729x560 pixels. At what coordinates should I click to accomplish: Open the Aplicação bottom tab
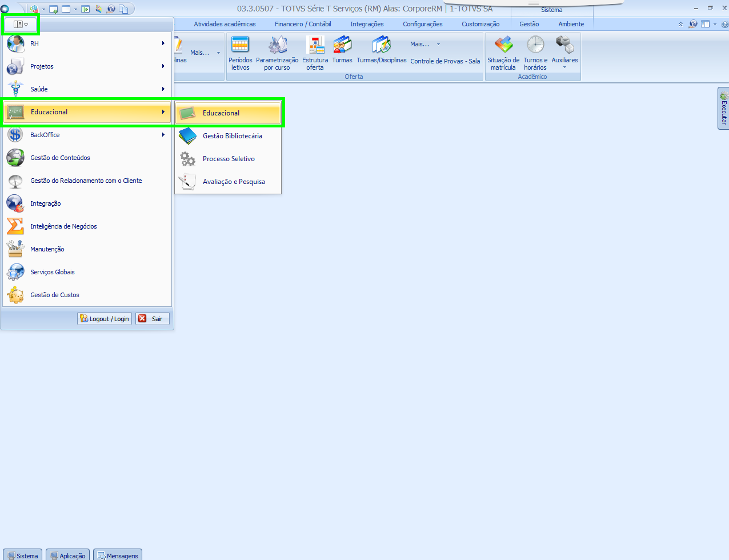(x=67, y=555)
